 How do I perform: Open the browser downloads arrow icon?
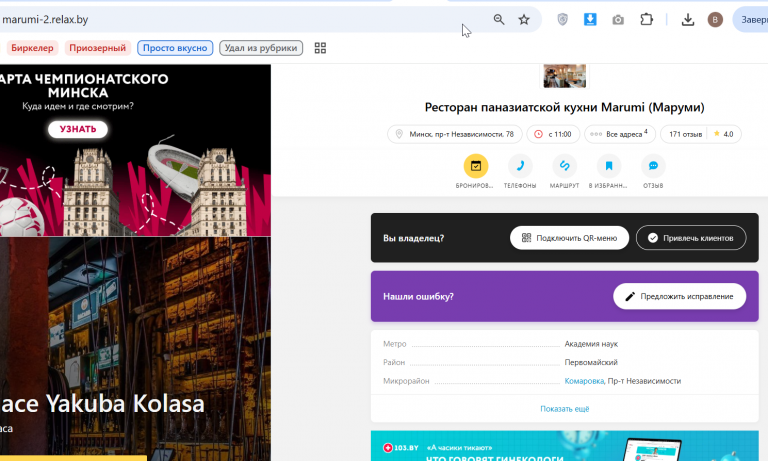(688, 20)
